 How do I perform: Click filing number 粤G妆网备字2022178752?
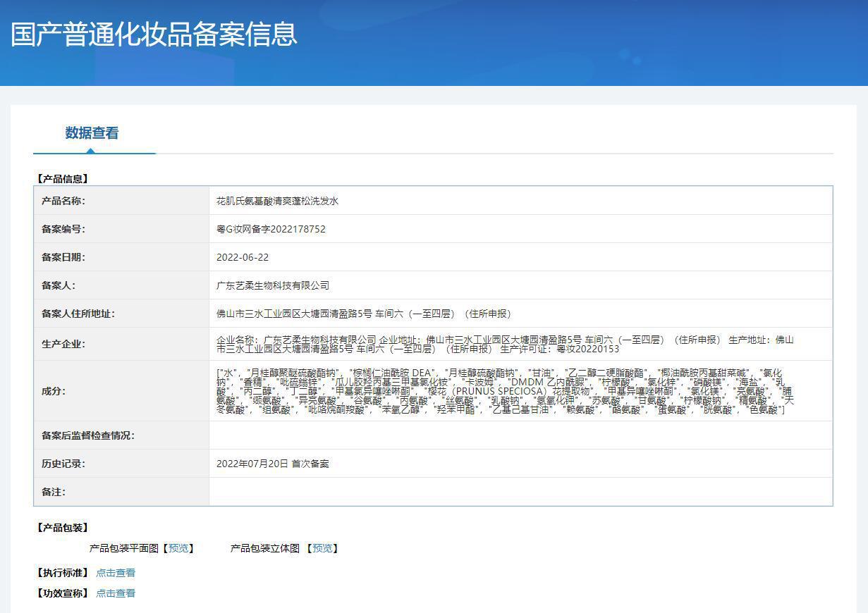click(271, 229)
